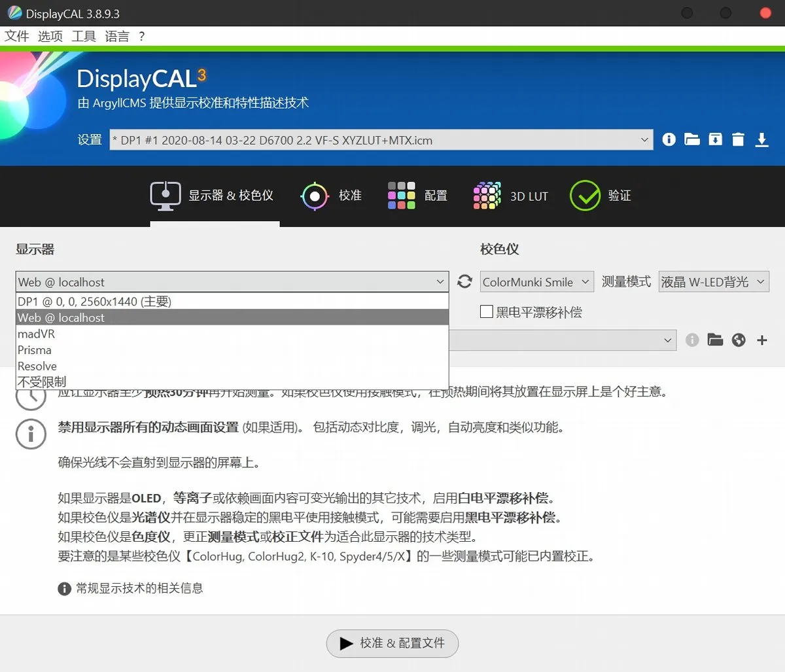The width and height of the screenshot is (785, 672).
Task: Click the DisplayCAL logo text in banner
Action: [141, 79]
